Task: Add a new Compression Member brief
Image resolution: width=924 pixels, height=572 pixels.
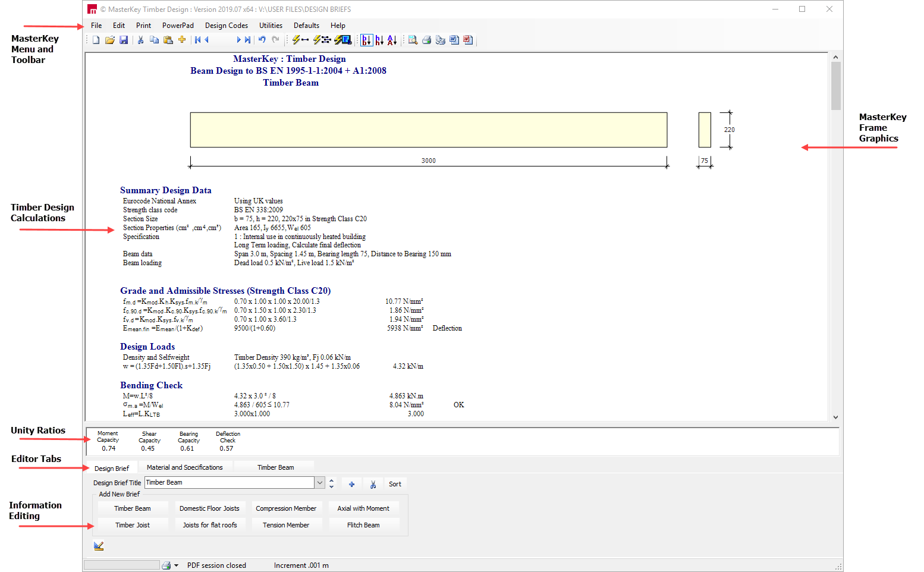Action: point(286,508)
